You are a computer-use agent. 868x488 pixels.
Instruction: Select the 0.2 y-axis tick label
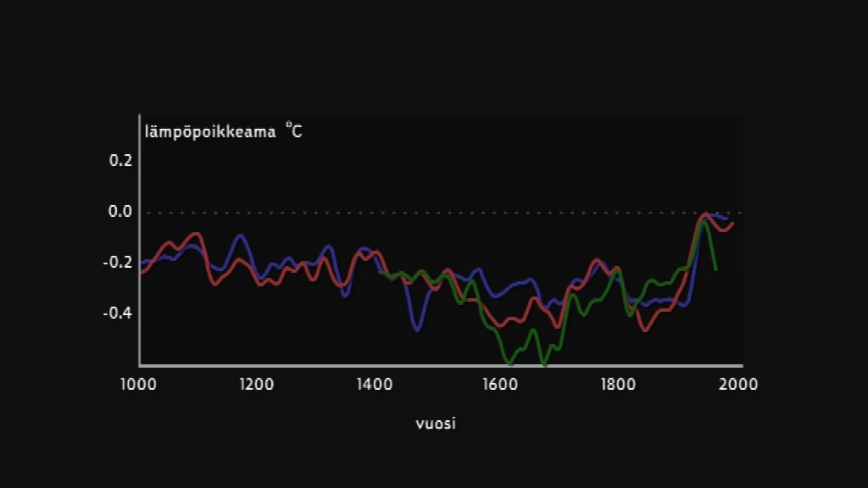[x=120, y=160]
